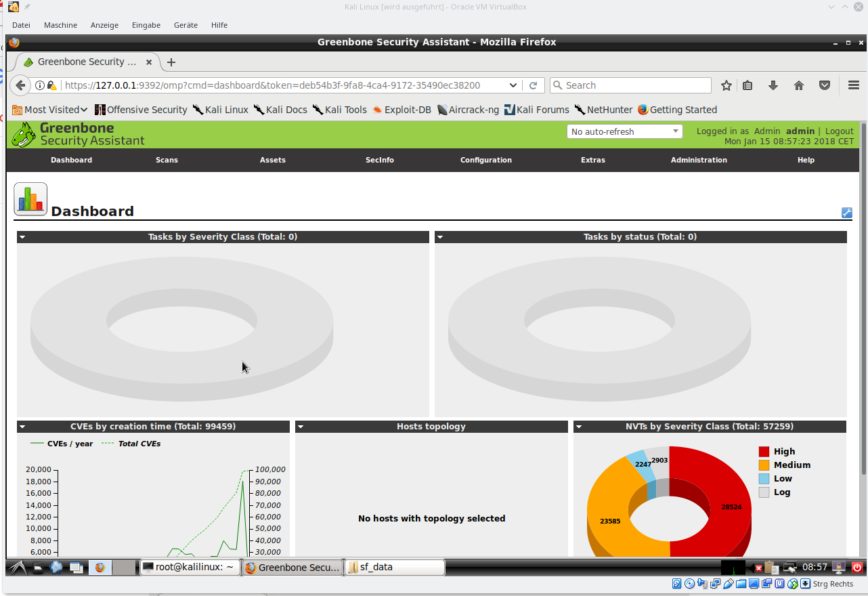
Task: Click the reload page icon
Action: tap(533, 85)
